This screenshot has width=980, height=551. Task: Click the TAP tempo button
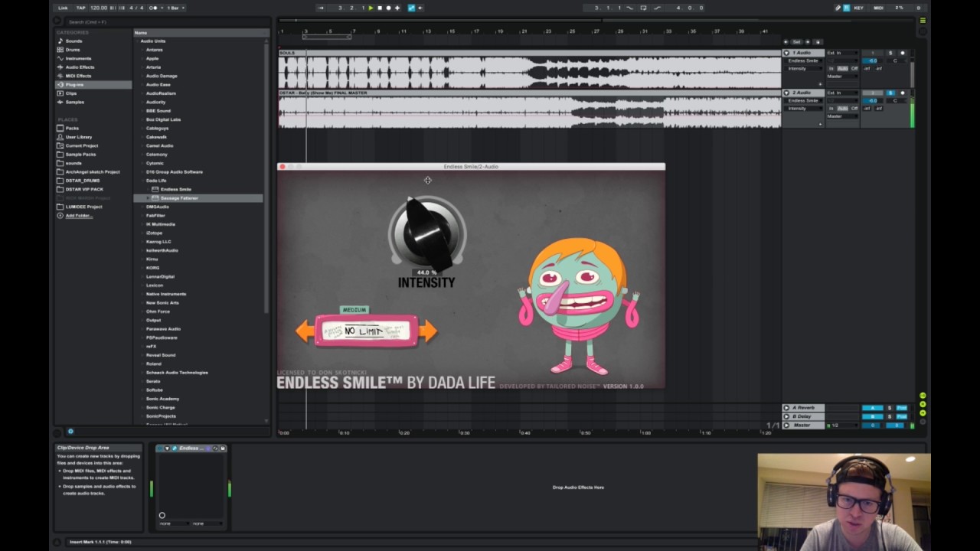(x=80, y=8)
